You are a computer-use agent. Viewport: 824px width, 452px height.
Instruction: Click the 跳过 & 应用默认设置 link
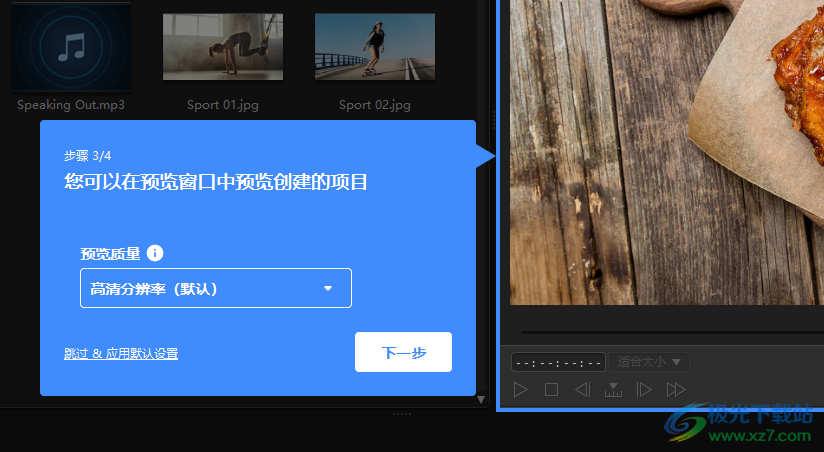pos(121,353)
